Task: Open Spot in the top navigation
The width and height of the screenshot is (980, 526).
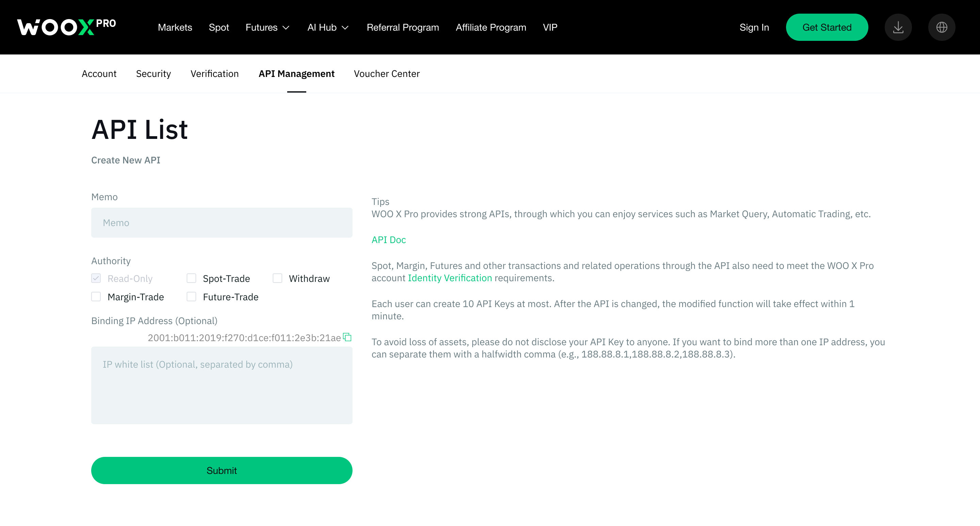Action: 219,27
